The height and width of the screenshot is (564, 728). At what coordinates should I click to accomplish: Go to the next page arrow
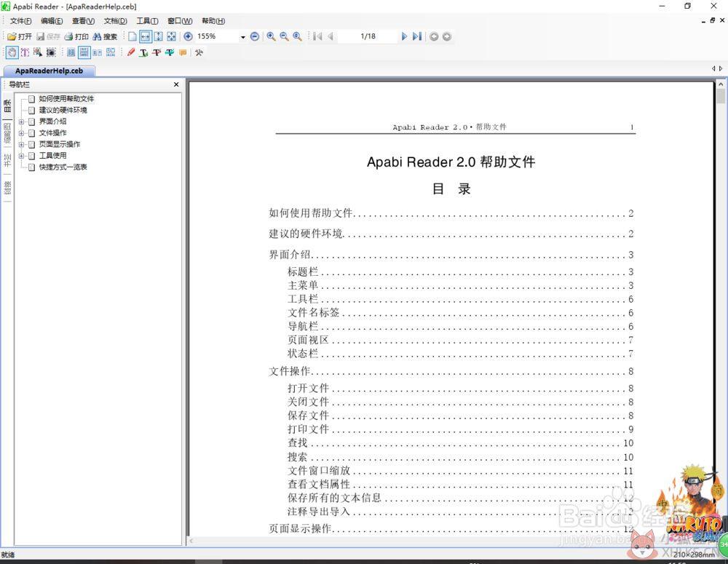(404, 36)
